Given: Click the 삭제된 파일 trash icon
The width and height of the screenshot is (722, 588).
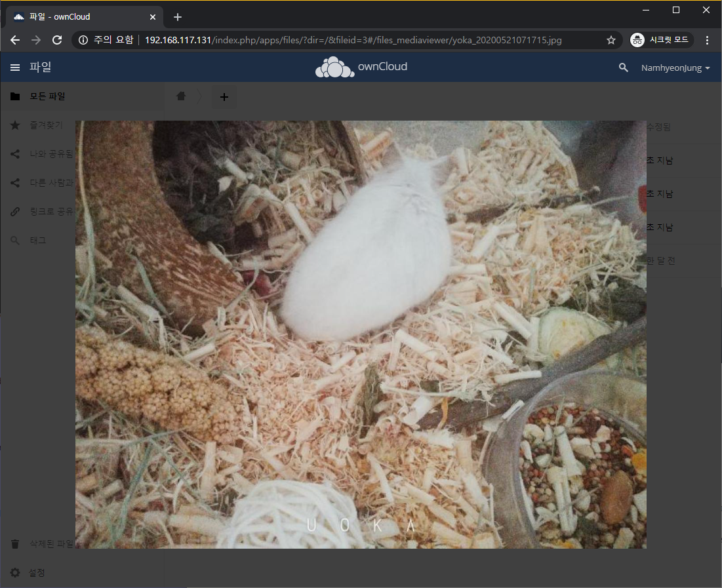Looking at the screenshot, I should pos(14,544).
